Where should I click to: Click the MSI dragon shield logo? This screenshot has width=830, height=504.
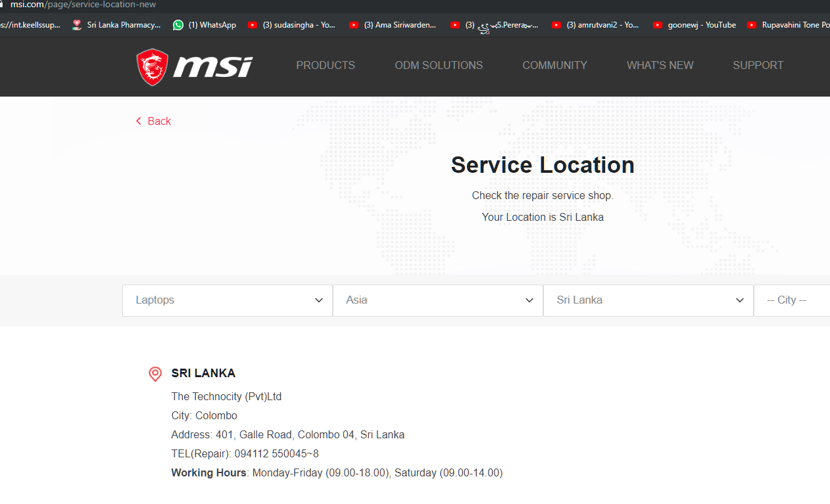coord(152,66)
